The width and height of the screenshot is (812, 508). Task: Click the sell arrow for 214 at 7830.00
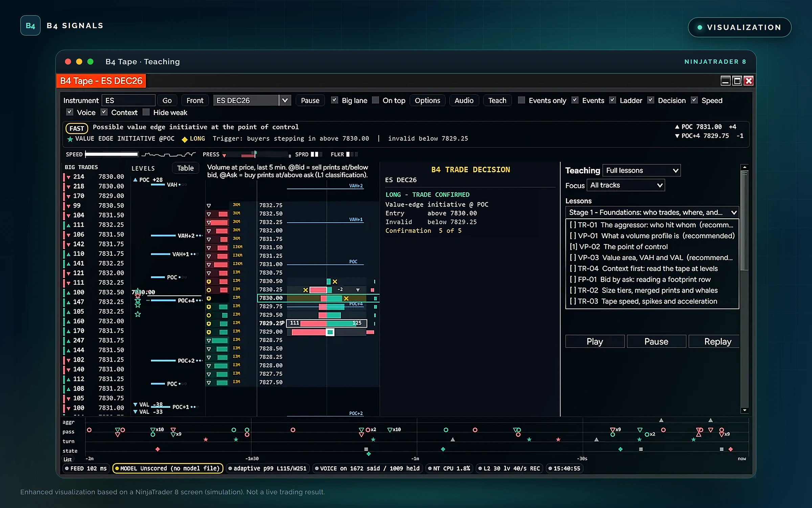[x=69, y=177]
